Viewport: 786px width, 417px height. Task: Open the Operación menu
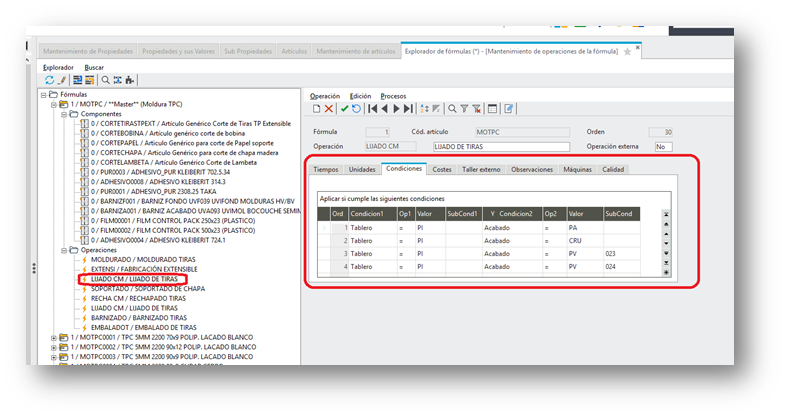click(325, 96)
